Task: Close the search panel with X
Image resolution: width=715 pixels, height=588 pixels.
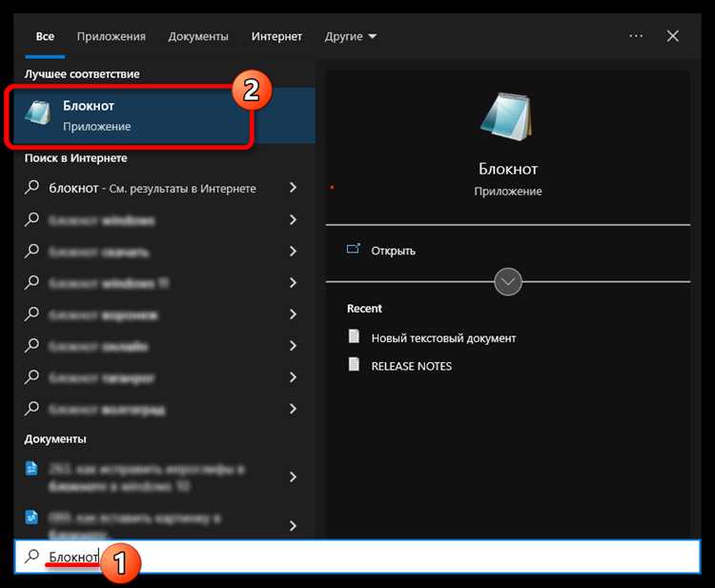Action: (x=673, y=36)
